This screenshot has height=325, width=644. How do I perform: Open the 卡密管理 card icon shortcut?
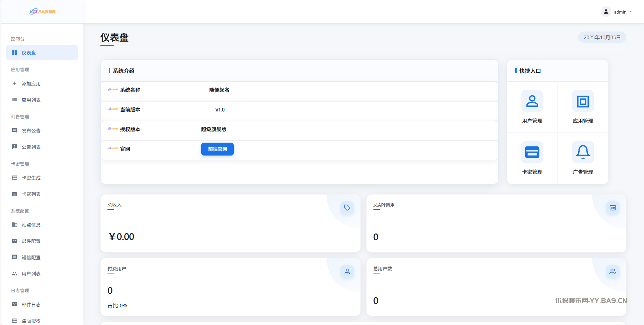[x=532, y=152]
